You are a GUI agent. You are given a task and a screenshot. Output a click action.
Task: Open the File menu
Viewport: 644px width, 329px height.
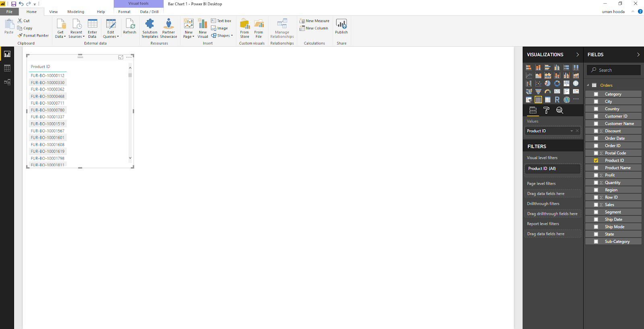[x=9, y=12]
